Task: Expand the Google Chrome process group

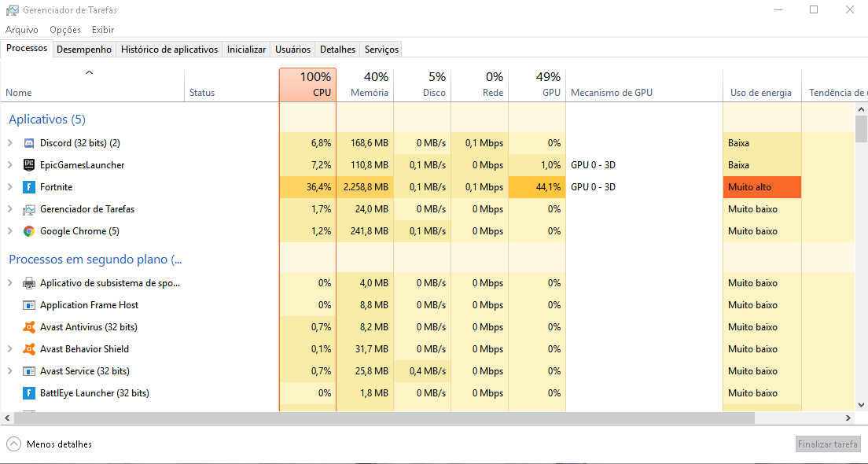Action: (10, 231)
